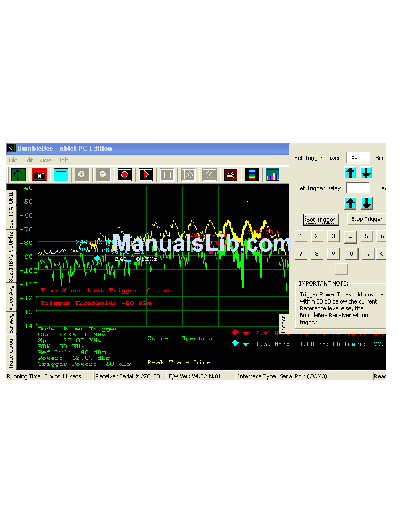Open the File menu
The height and width of the screenshot is (532, 399).
click(13, 160)
